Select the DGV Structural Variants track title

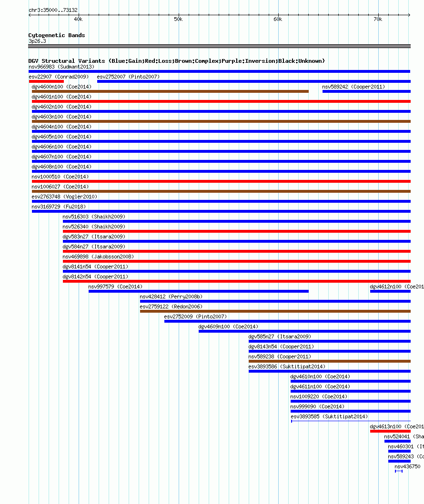click(x=177, y=61)
